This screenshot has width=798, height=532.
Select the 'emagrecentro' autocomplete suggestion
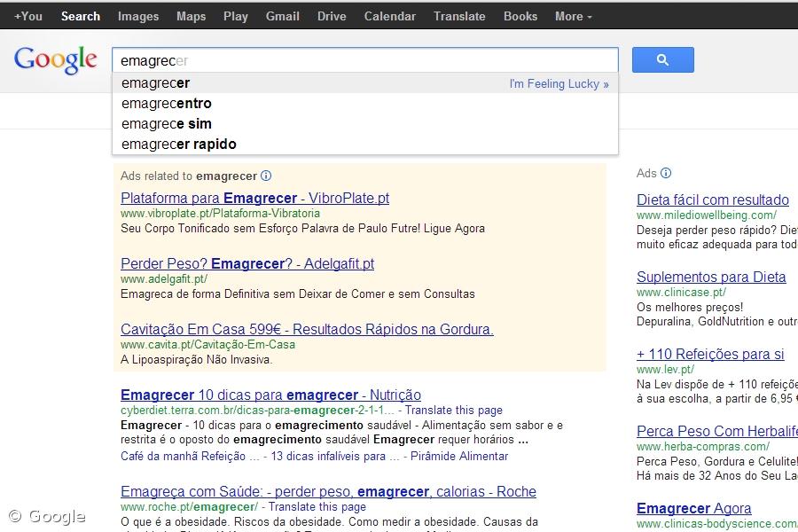pos(166,103)
